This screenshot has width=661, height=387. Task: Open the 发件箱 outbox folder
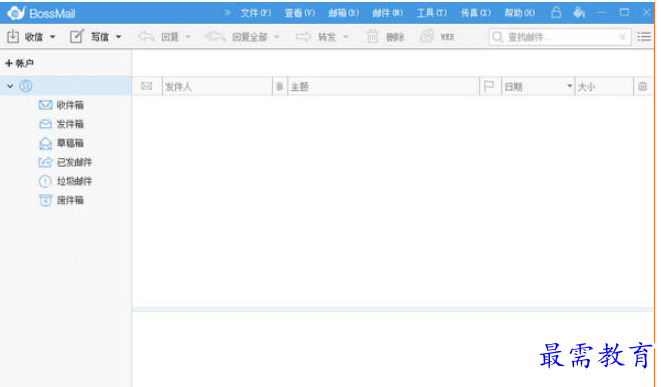coord(70,124)
